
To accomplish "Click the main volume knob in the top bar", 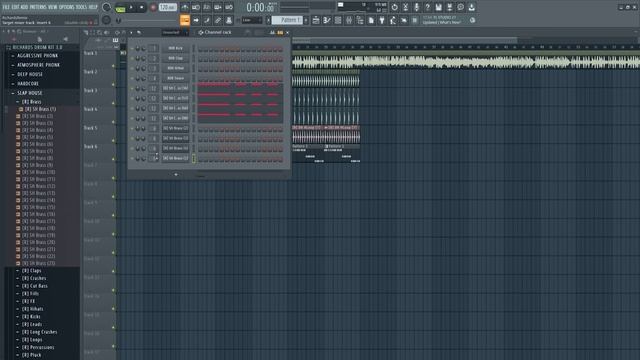I will pos(106,7).
